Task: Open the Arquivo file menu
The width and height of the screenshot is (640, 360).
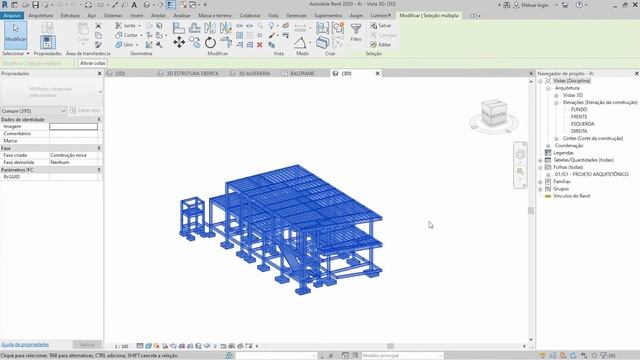Action: point(12,16)
